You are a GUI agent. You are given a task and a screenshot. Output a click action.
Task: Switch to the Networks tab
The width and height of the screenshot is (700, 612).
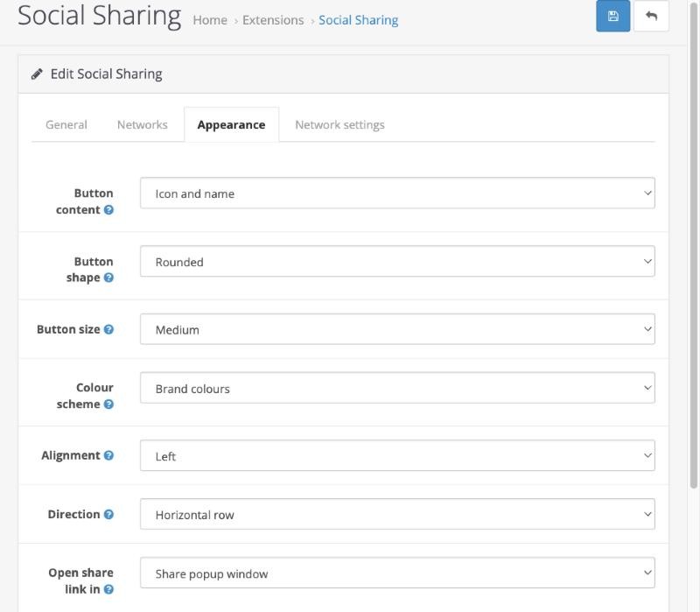(x=143, y=124)
